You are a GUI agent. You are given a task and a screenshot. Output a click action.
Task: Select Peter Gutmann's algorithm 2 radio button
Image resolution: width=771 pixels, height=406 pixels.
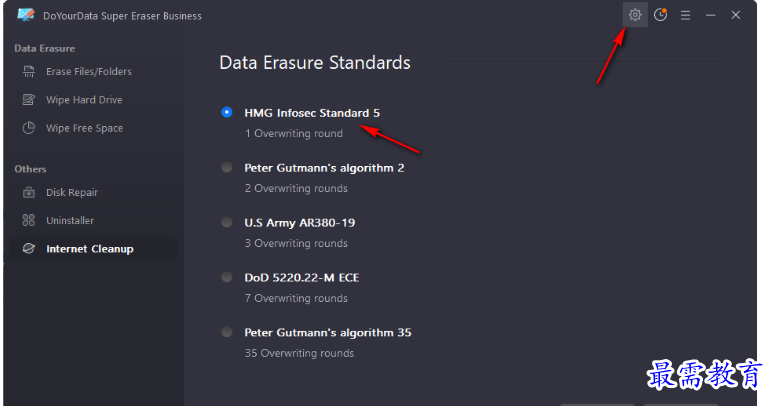[x=227, y=168]
